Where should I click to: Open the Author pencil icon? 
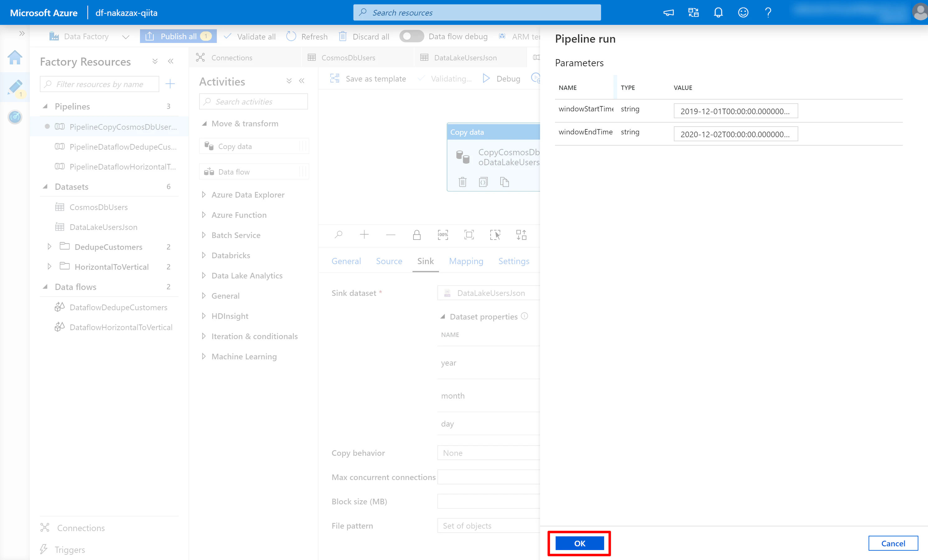tap(15, 87)
